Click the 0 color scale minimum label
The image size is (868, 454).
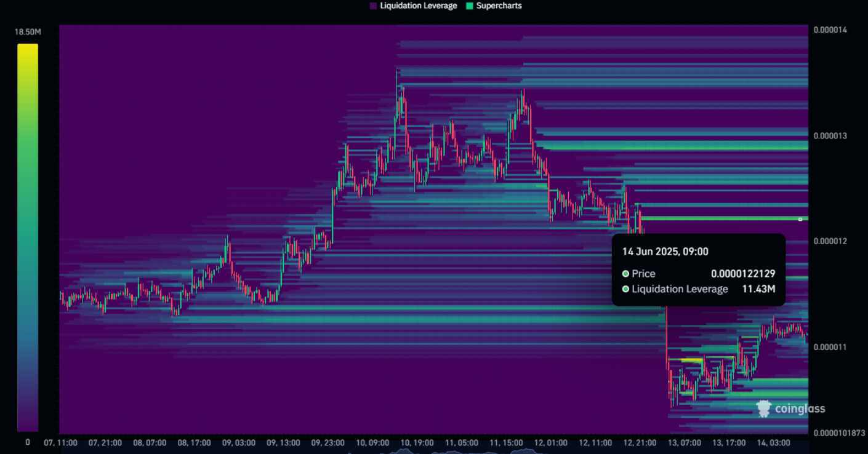[27, 442]
